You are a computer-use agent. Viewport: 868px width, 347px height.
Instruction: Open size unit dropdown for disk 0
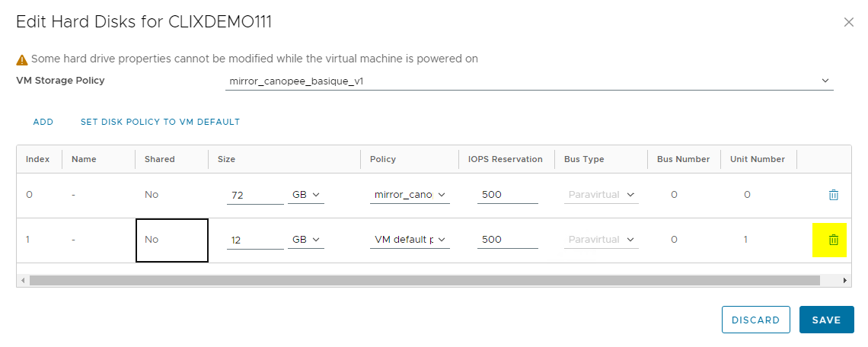[306, 195]
